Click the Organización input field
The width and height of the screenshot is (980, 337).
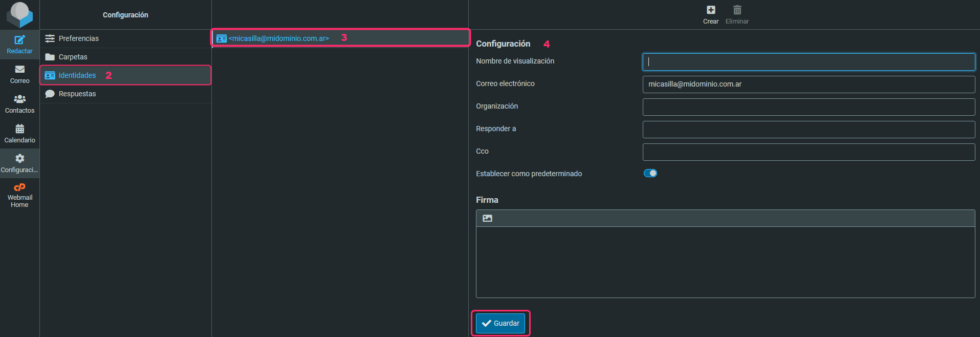(x=809, y=107)
